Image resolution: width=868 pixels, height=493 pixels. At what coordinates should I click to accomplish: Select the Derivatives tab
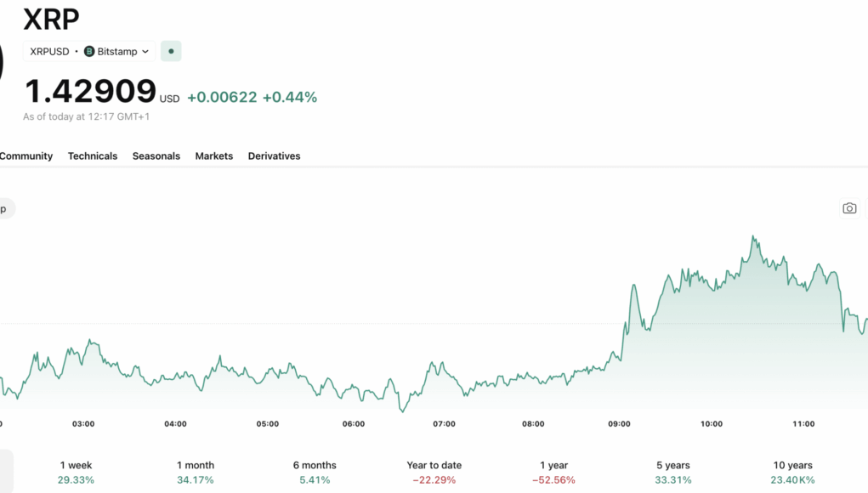pyautogui.click(x=274, y=156)
